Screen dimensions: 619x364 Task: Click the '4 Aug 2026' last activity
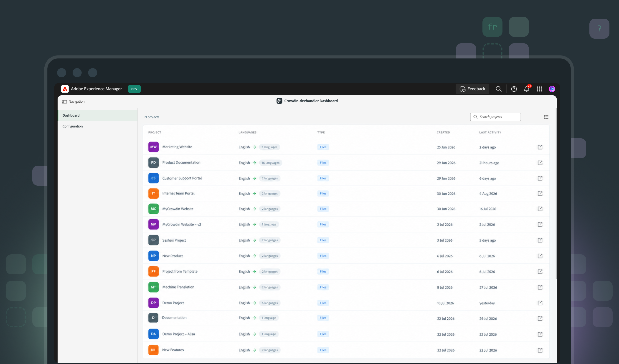click(488, 194)
